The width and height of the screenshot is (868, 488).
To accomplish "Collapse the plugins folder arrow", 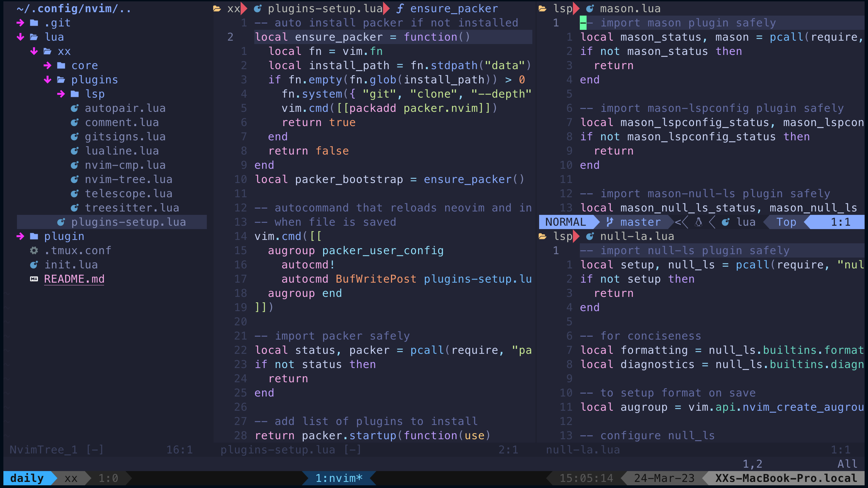I will pos(47,80).
